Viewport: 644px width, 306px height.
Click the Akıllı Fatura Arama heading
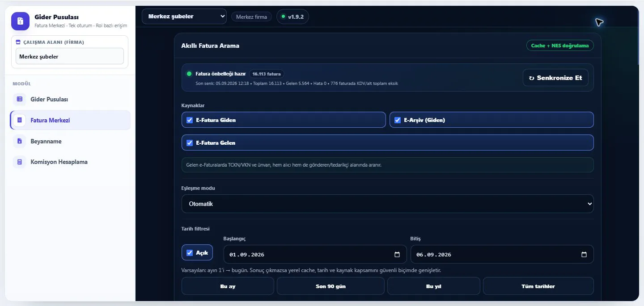pyautogui.click(x=210, y=46)
